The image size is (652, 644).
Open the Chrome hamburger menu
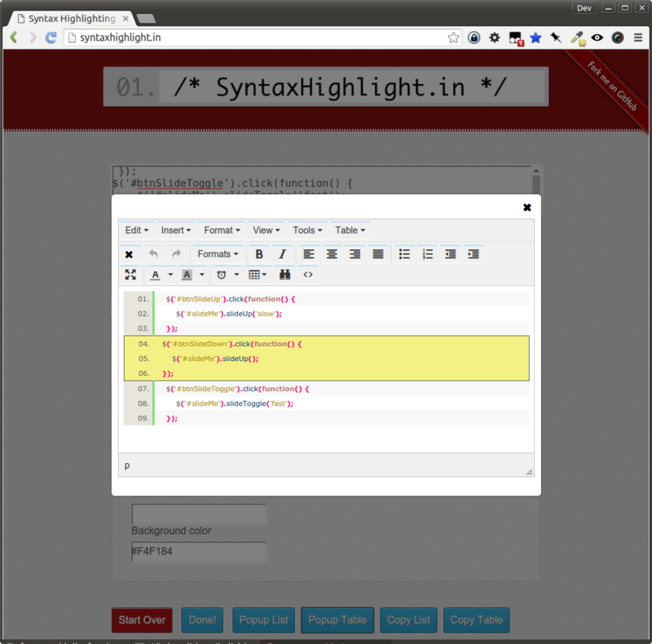click(x=638, y=37)
